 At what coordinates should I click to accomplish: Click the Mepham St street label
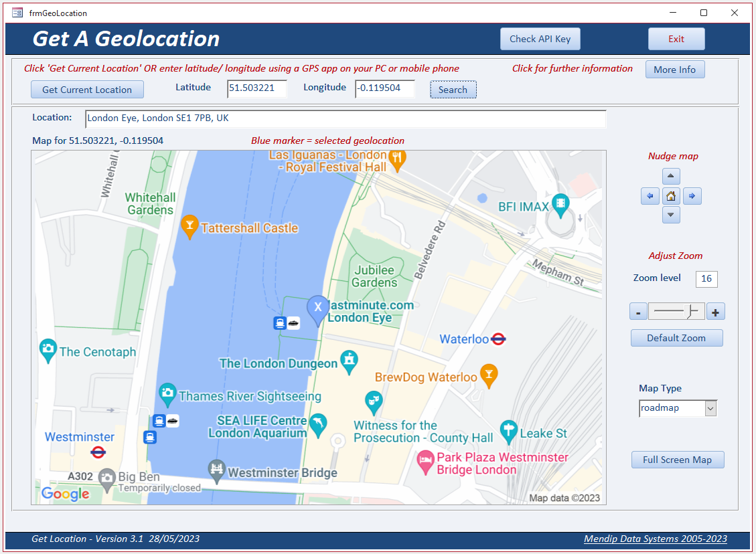click(558, 273)
